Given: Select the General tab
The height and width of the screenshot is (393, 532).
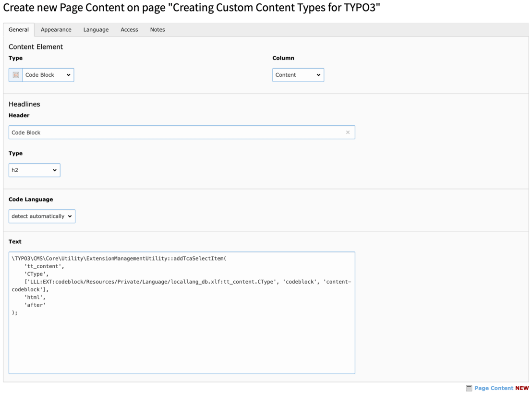Looking at the screenshot, I should tap(19, 29).
